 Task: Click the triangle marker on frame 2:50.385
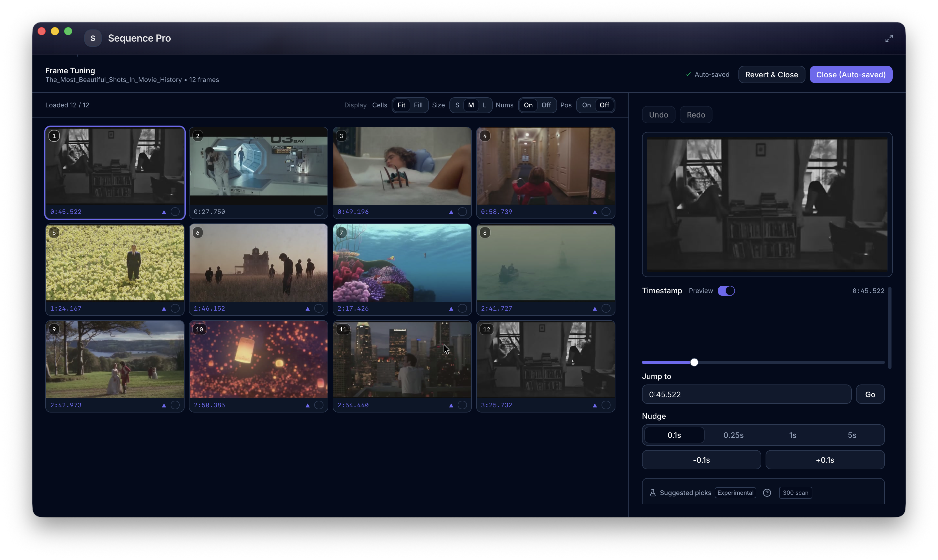[308, 405]
